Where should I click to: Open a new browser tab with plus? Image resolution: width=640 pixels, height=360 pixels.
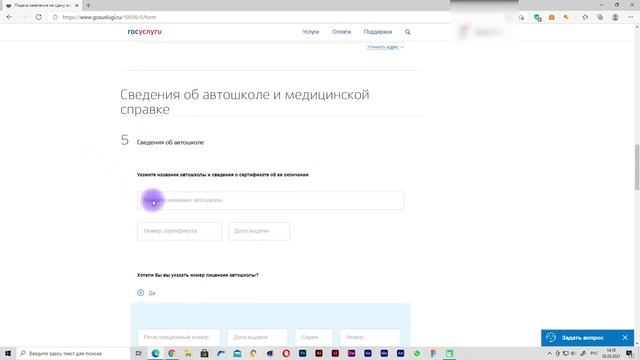88,5
